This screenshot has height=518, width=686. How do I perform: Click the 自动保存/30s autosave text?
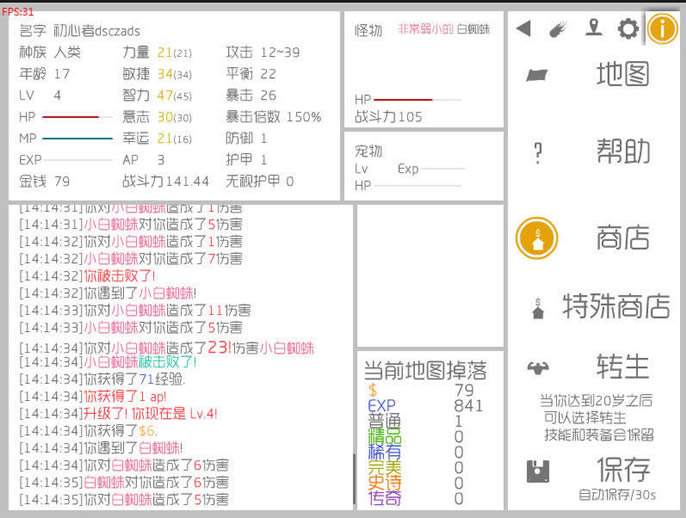click(x=617, y=495)
